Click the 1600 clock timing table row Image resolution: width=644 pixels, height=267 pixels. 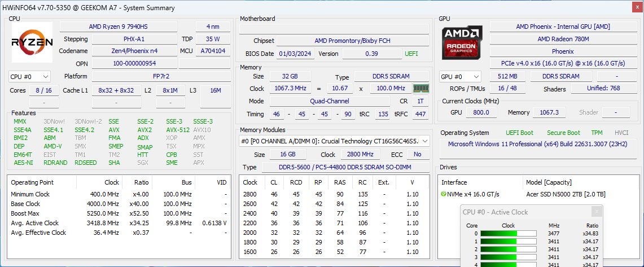334,252
